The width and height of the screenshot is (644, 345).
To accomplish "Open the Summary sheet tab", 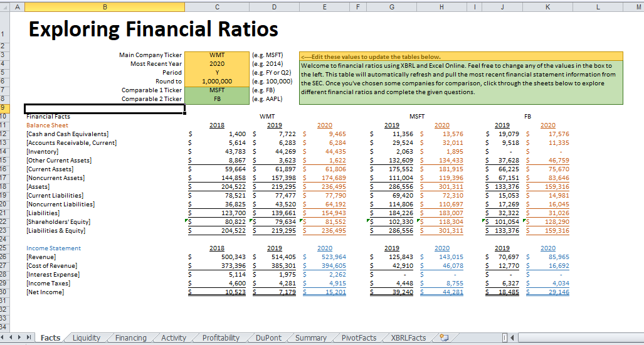I will click(x=310, y=337).
